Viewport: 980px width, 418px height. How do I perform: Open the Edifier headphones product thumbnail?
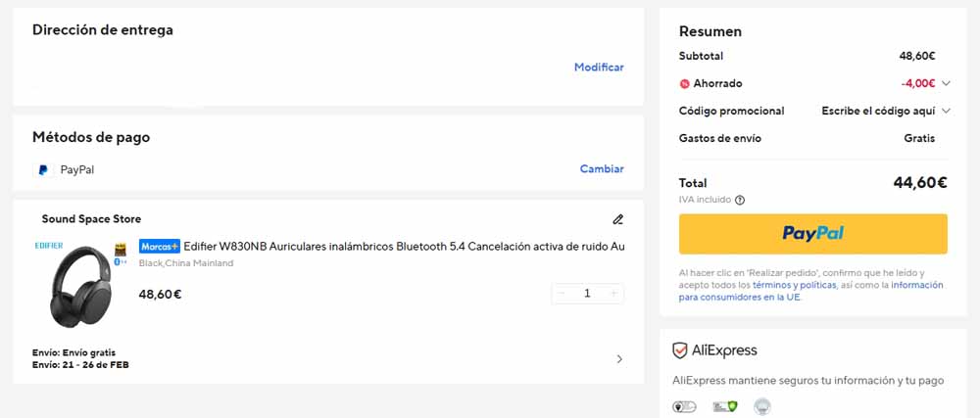(x=80, y=286)
